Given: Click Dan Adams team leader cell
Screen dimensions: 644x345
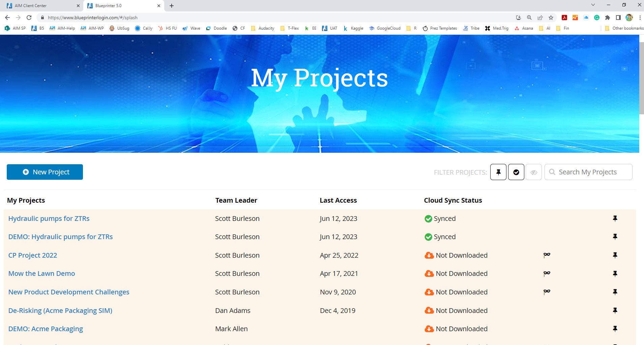Looking at the screenshot, I should tap(233, 311).
